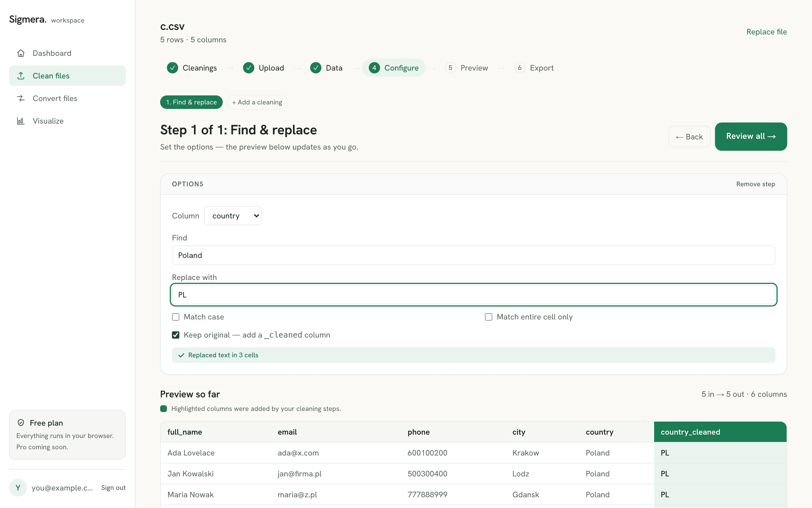Enable the Match case checkbox

click(x=175, y=317)
